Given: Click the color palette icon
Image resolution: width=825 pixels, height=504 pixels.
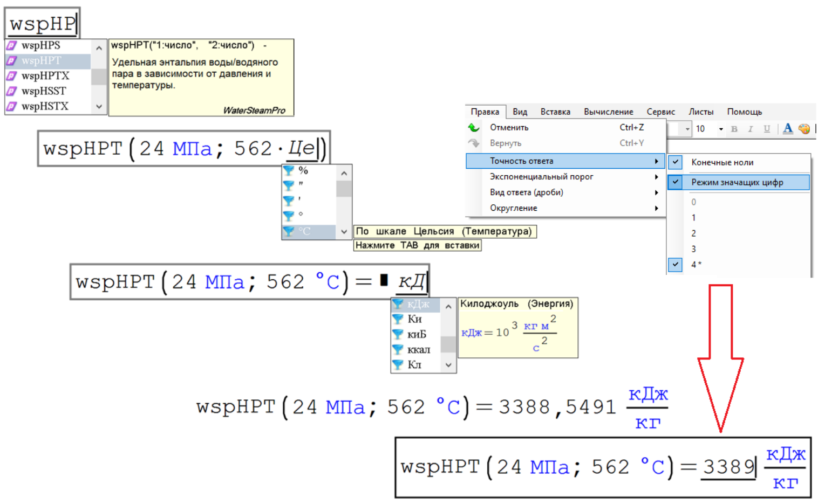Looking at the screenshot, I should click(x=804, y=128).
